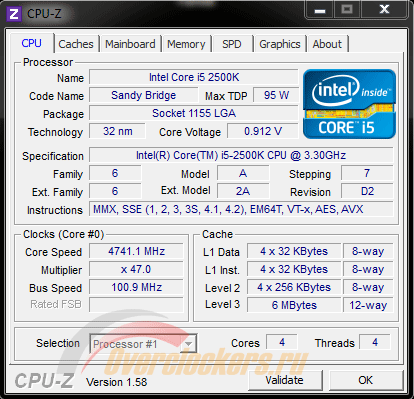Click the Specification field text
The image size is (414, 399).
pos(241,155)
